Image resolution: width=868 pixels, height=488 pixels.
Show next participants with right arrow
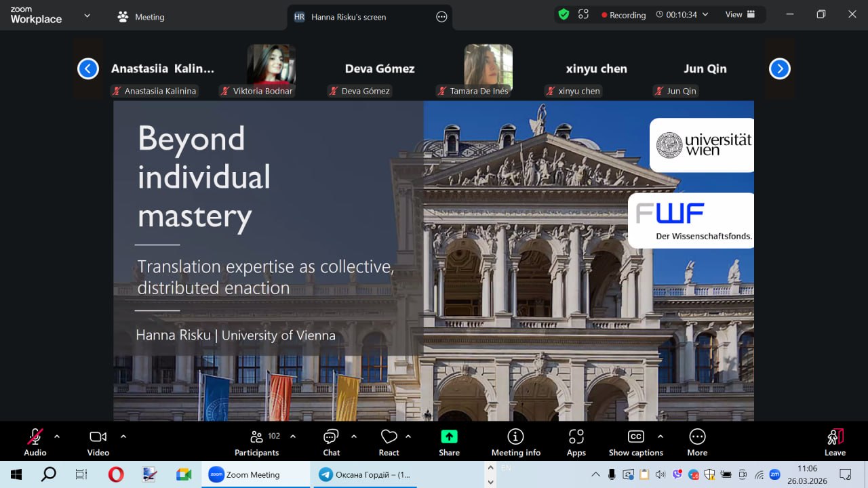[x=779, y=68]
